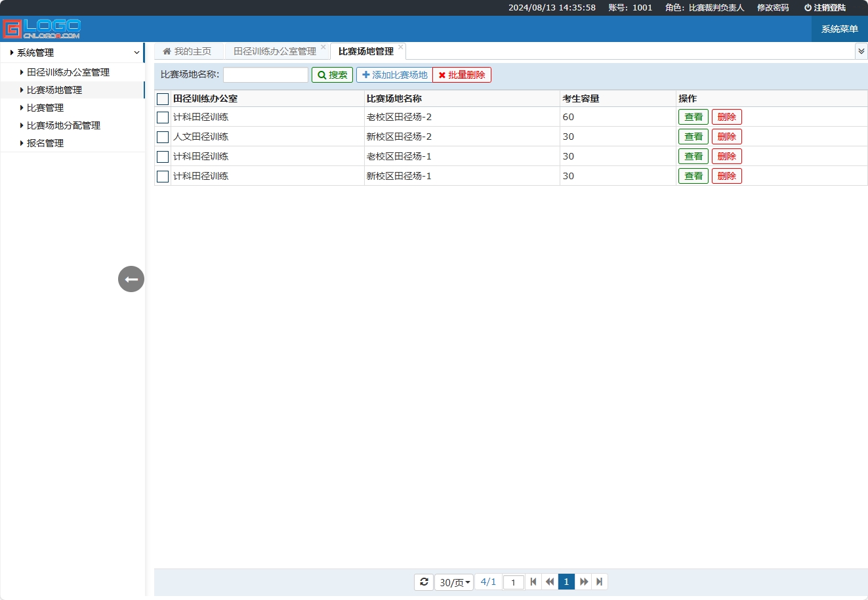The image size is (868, 600).
Task: Jump to last page using pagination icon
Action: (x=600, y=582)
